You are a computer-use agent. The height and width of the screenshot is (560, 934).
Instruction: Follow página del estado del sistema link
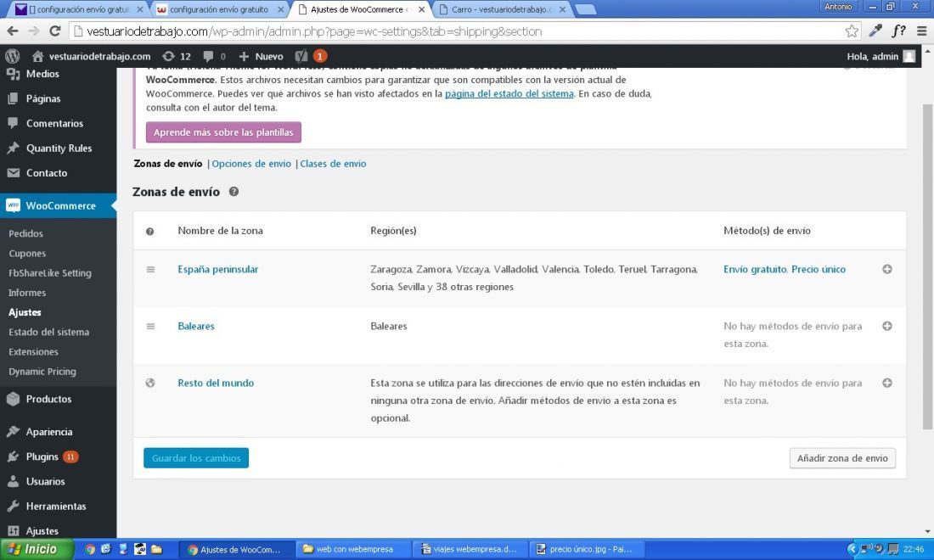(x=509, y=93)
